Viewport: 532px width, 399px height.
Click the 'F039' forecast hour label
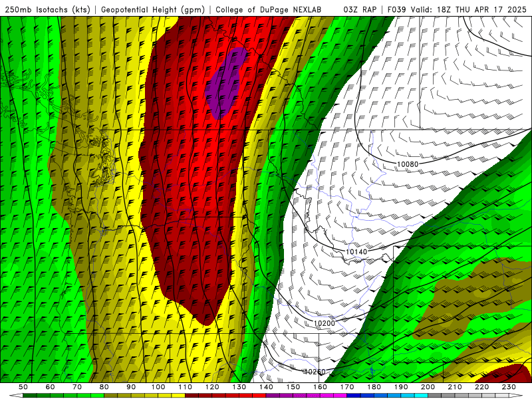point(396,9)
